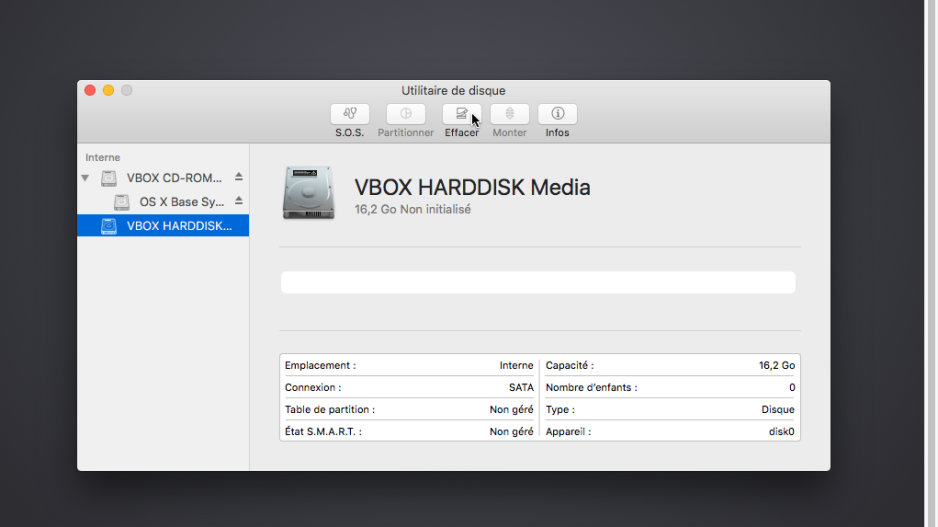Image resolution: width=938 pixels, height=527 pixels.
Task: Click the 'disk0' device value
Action: coord(781,431)
